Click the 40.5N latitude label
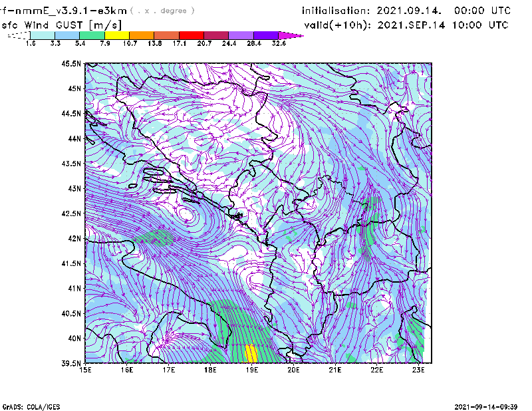Screen dimensions: 532x411 coord(71,313)
